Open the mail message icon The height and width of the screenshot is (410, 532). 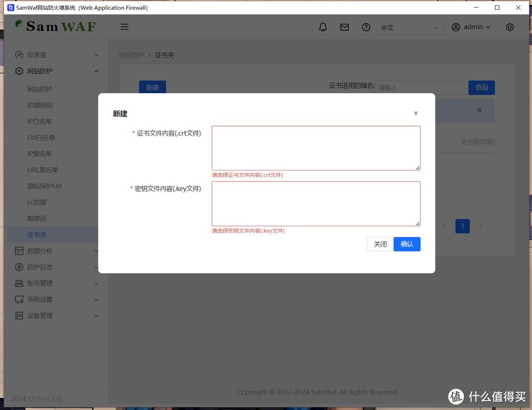pos(344,27)
